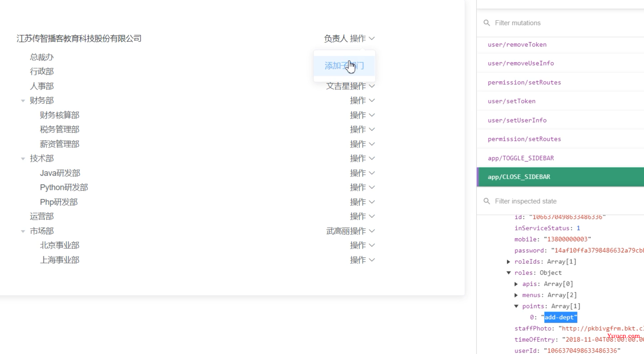
Task: Open the 操作 dropdown for Php研发部
Action: (362, 202)
